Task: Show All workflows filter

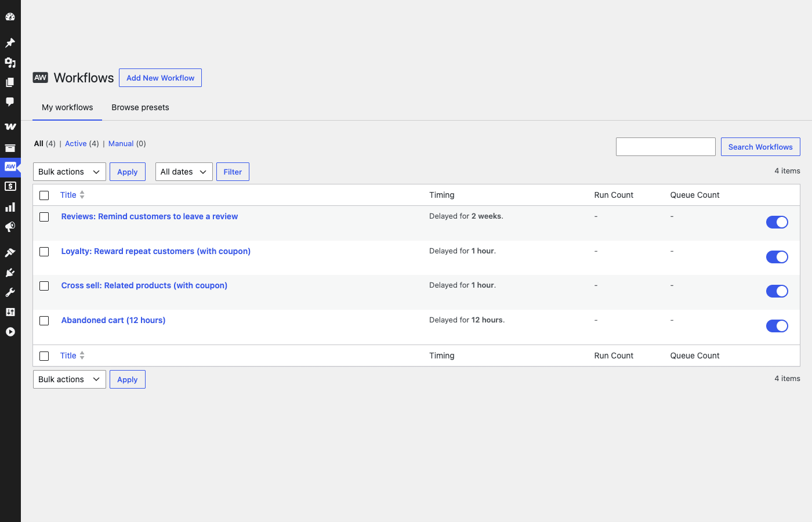Action: pyautogui.click(x=39, y=143)
